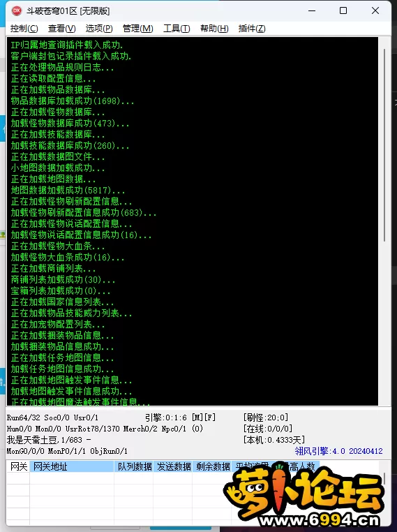The image size is (397, 532).
Task: Click log line 正在加载国家信息列表...
Action: point(62,302)
